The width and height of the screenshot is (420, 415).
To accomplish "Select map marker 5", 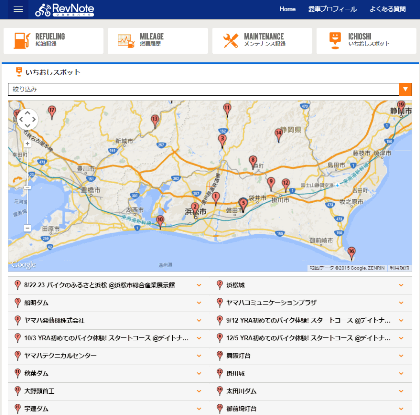I will pos(243,205).
